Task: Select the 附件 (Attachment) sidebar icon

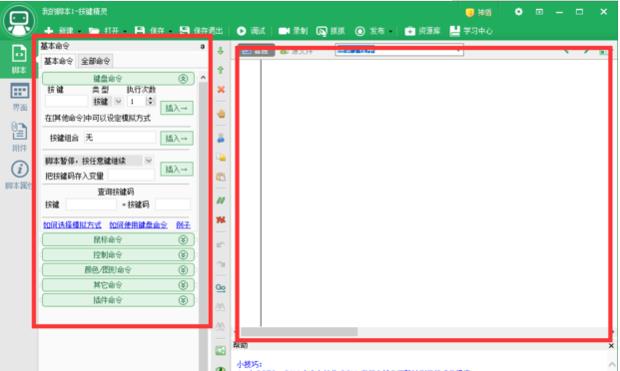Action: tap(19, 136)
